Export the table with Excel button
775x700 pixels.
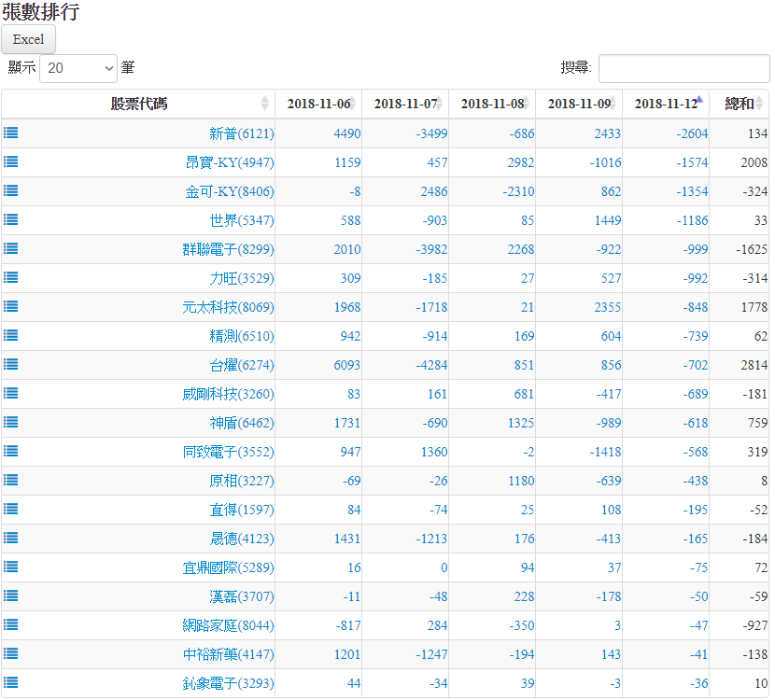point(28,39)
